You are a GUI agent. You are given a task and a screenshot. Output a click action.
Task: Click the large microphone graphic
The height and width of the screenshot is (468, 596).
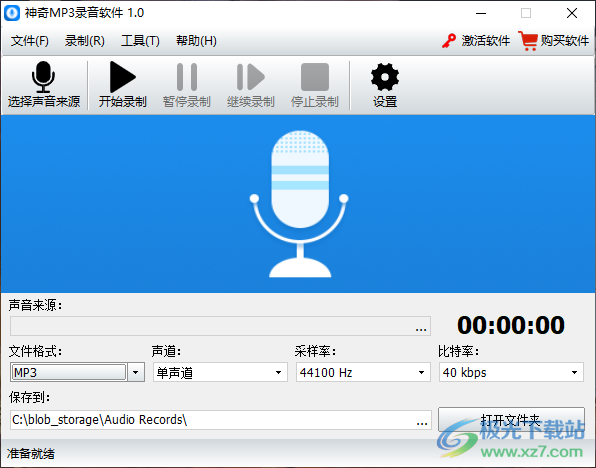point(299,204)
